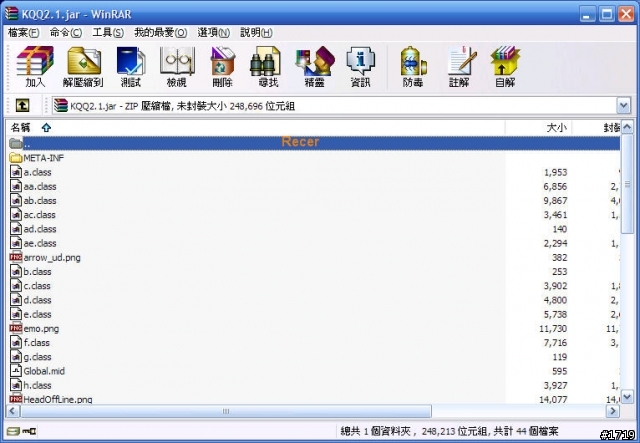Click size value 595 of Global.mid

point(560,371)
